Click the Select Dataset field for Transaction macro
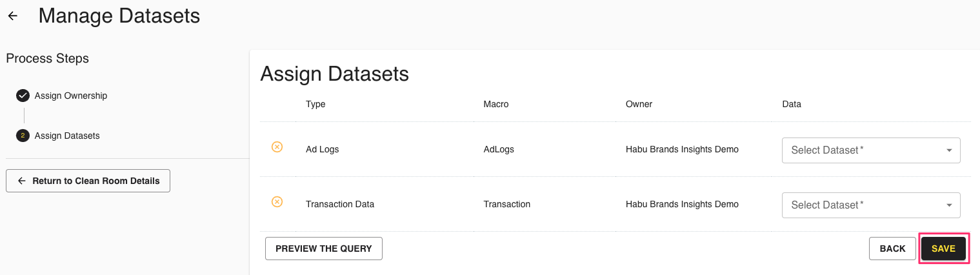The width and height of the screenshot is (980, 275). [x=871, y=205]
